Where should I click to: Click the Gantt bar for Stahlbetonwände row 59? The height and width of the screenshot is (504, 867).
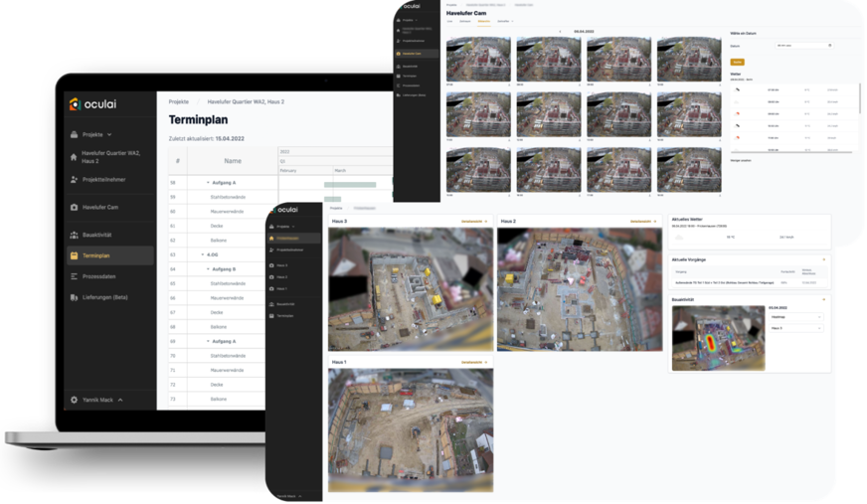(332, 199)
